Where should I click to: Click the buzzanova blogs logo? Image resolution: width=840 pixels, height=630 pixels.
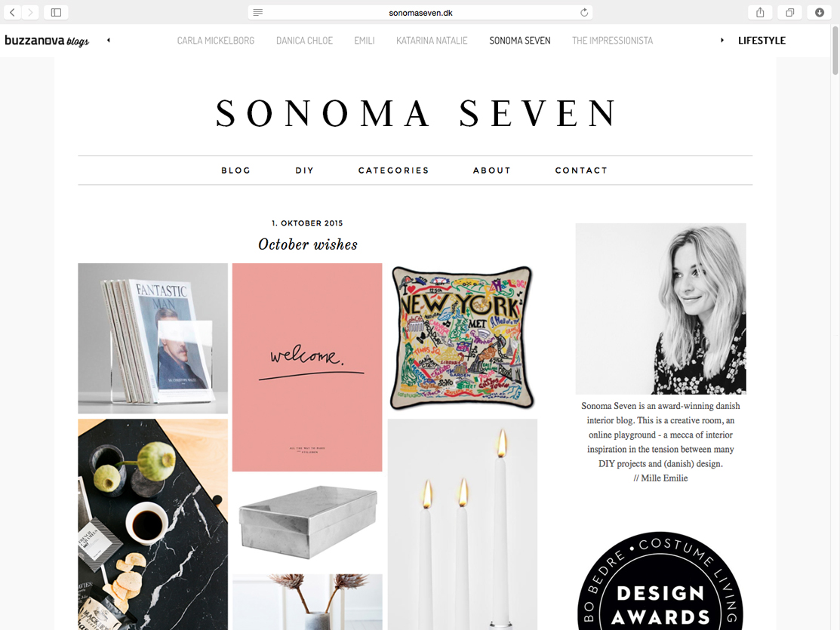tap(47, 41)
